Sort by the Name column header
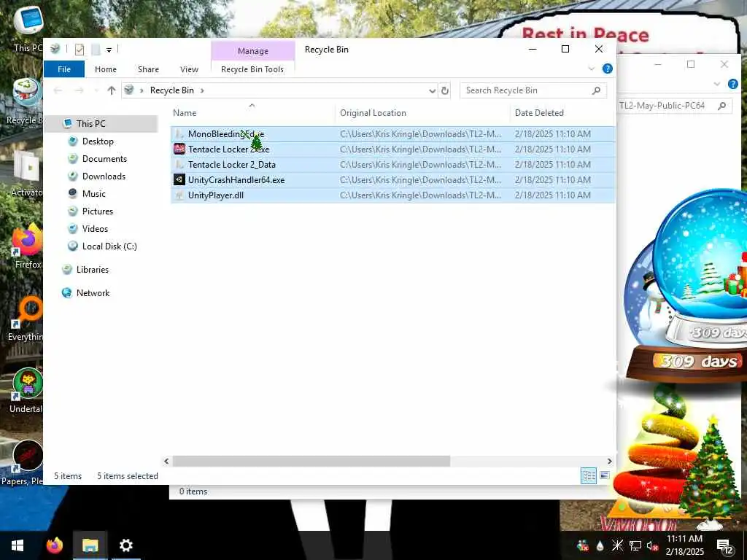 (185, 113)
